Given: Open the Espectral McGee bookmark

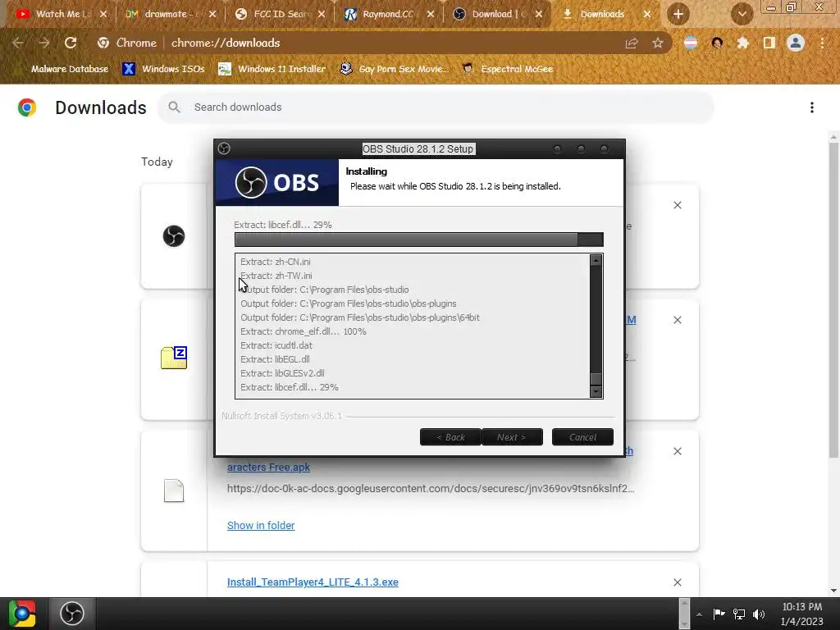Looking at the screenshot, I should pyautogui.click(x=507, y=69).
